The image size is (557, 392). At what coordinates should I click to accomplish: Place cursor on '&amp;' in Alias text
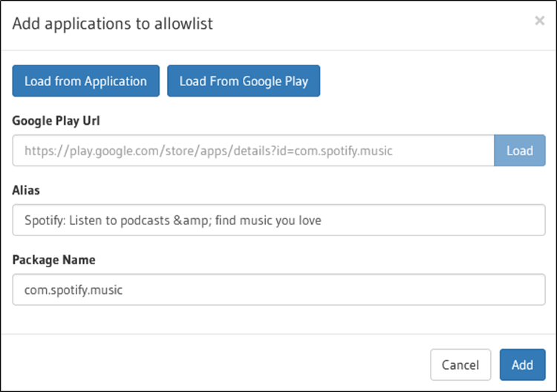coord(192,220)
